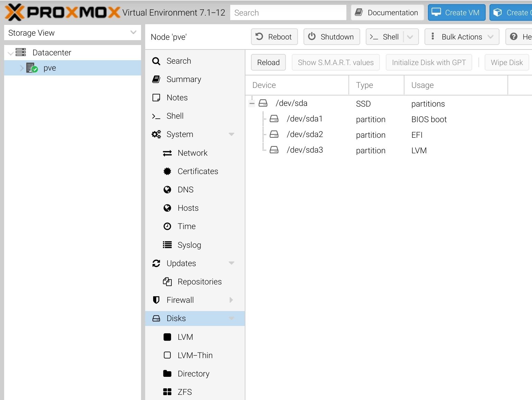Image resolution: width=532 pixels, height=400 pixels.
Task: Expand the pve node arrow
Action: click(22, 68)
